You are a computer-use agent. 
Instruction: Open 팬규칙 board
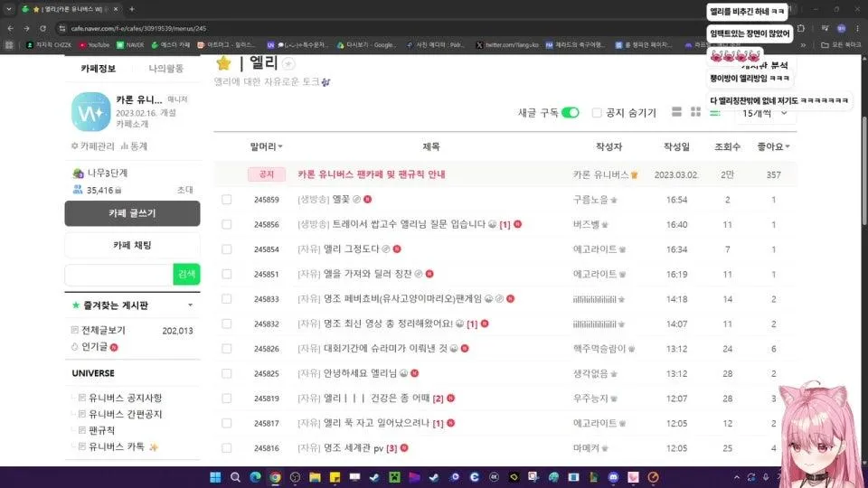click(102, 430)
